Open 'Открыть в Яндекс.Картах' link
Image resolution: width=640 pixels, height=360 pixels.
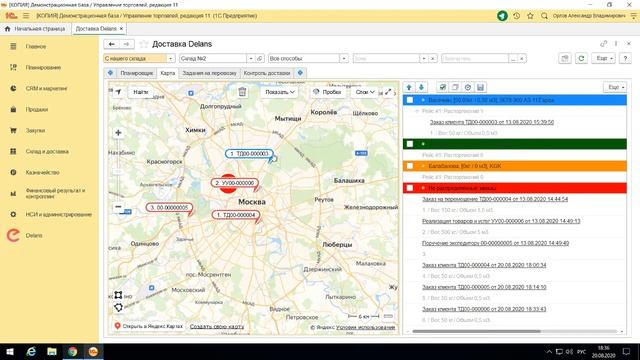click(149, 326)
